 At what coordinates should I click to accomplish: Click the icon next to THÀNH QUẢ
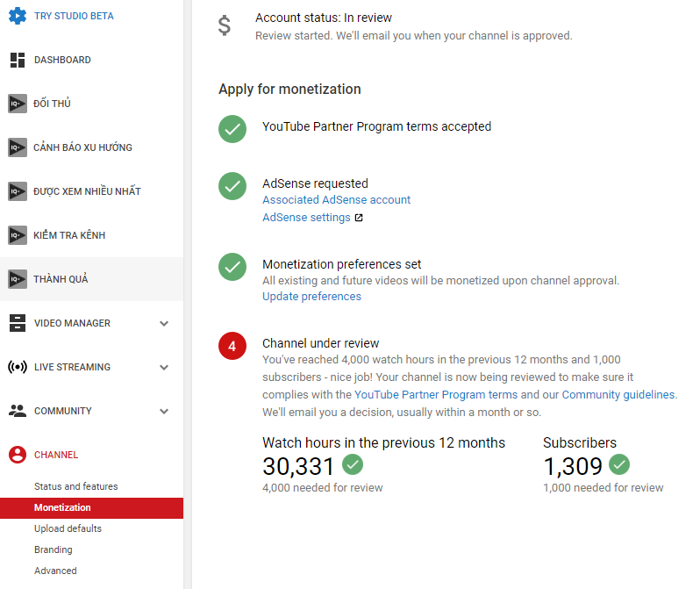pyautogui.click(x=18, y=279)
